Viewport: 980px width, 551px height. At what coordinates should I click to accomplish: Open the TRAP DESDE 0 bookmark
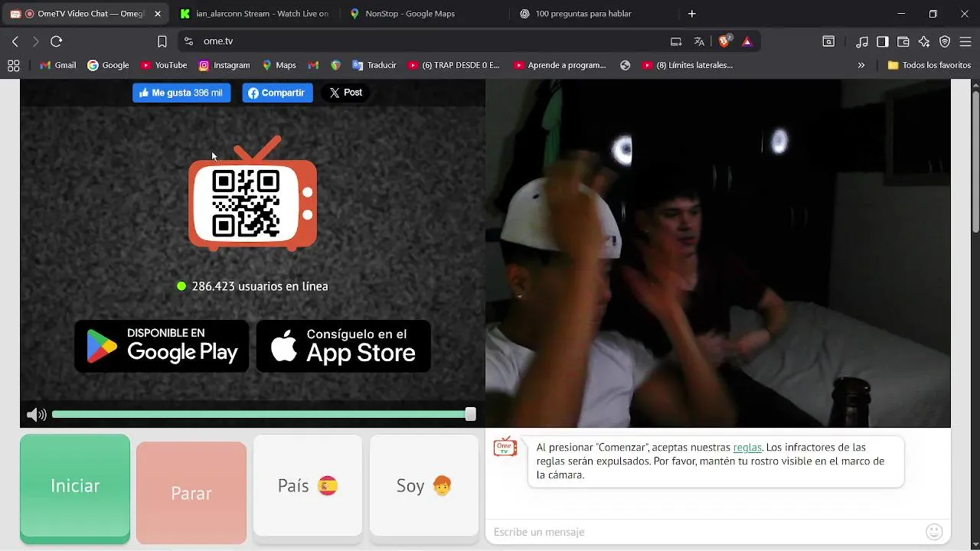454,66
